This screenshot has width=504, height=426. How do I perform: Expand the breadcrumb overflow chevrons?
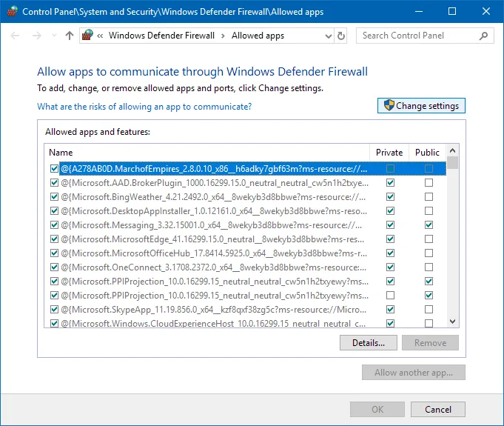tap(100, 36)
